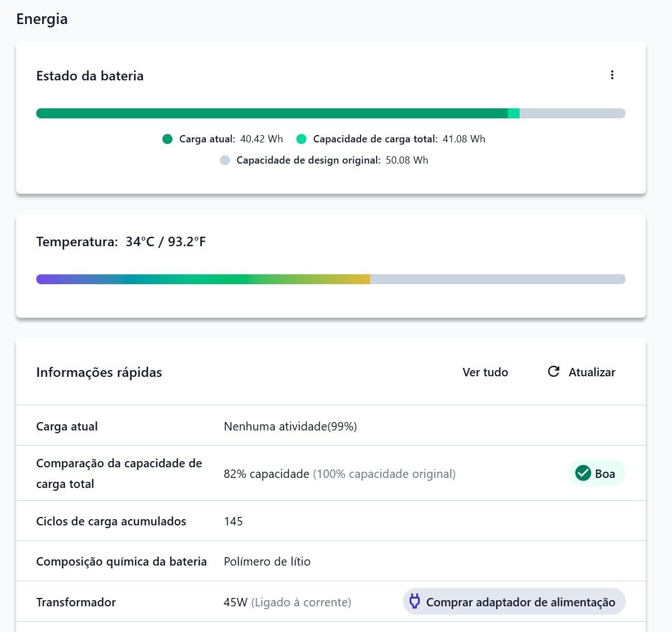Click the Polímero de lítio value
This screenshot has height=632, width=672.
click(x=267, y=562)
